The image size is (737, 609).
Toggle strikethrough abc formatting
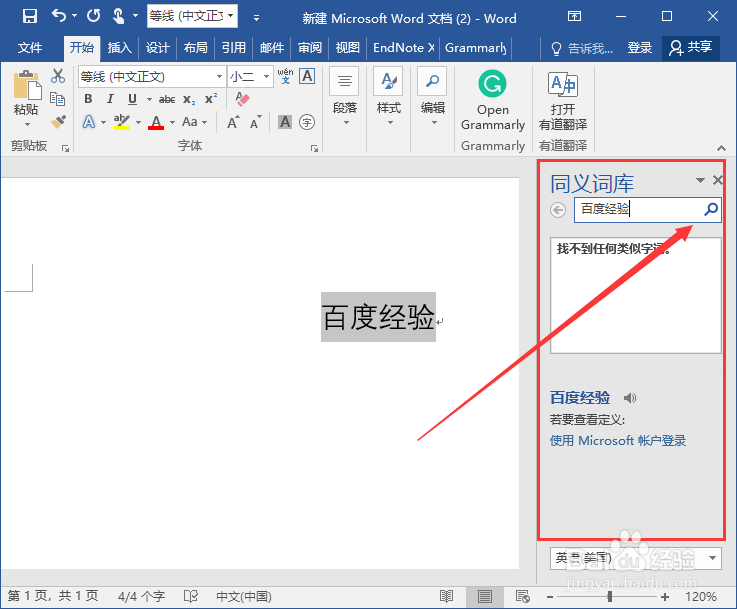[x=167, y=99]
